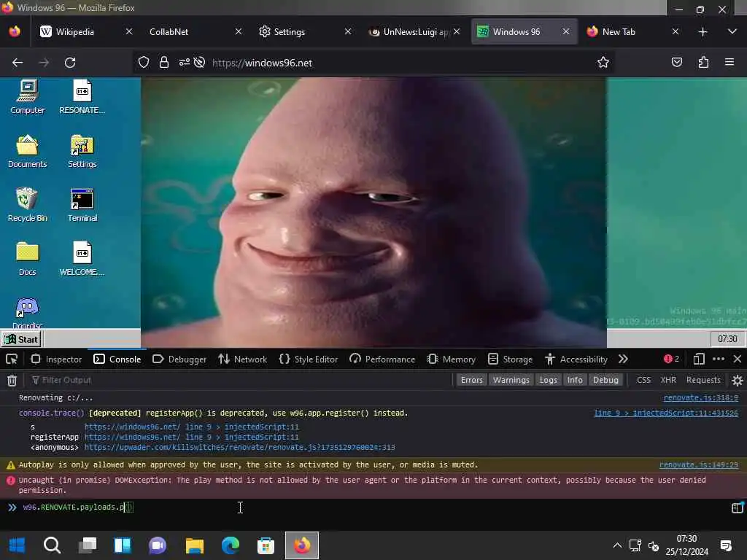The height and width of the screenshot is (560, 747).
Task: Toggle the Warnings filter
Action: pyautogui.click(x=511, y=380)
